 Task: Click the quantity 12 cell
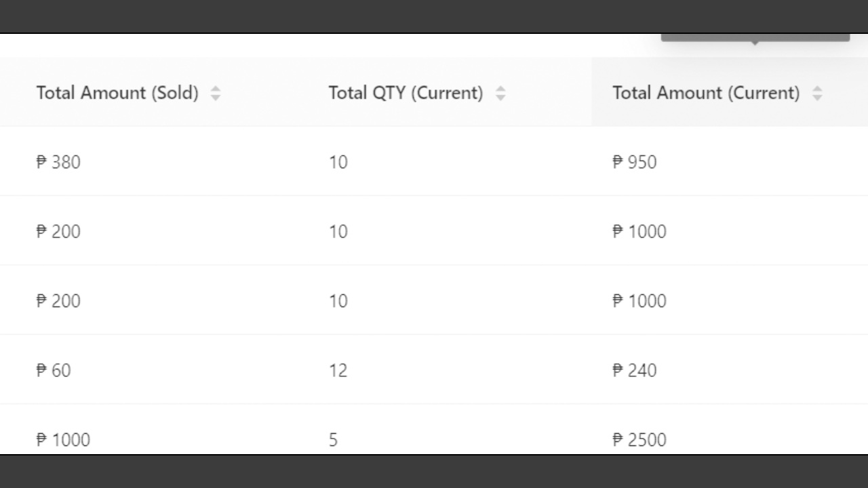(338, 370)
